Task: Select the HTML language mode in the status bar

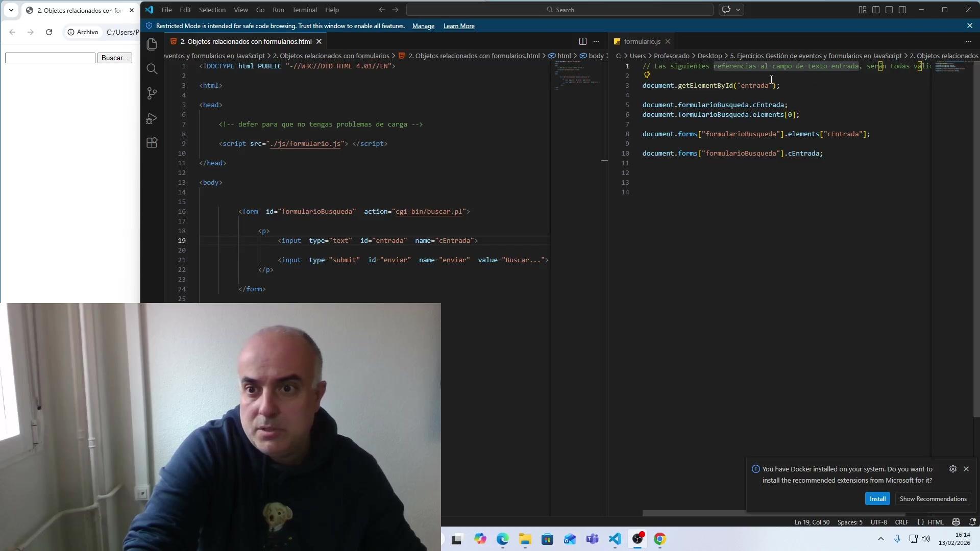Action: point(936,522)
